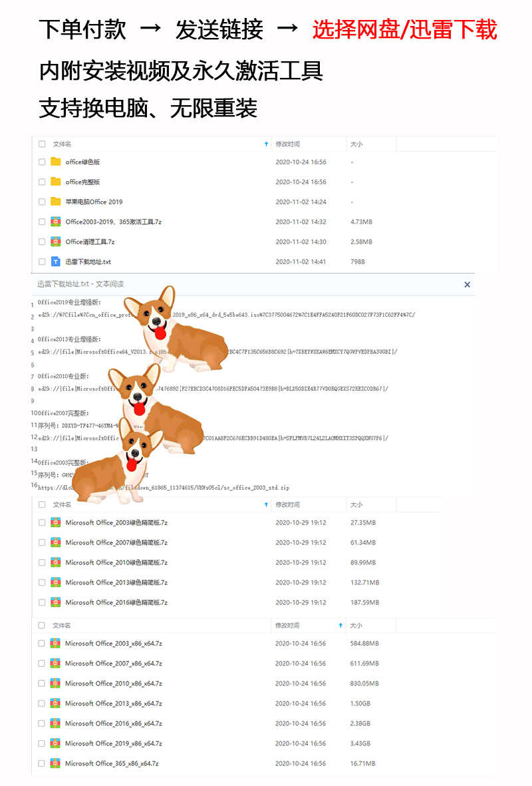The image size is (532, 786).
Task: Click the red heading 选择网盘/迅雷下载
Action: pyautogui.click(x=405, y=29)
